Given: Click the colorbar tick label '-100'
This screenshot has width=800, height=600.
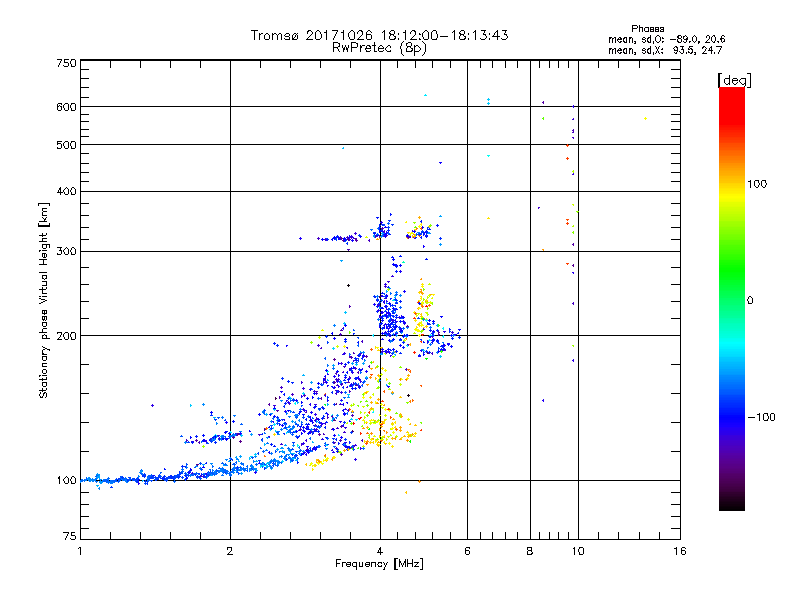Looking at the screenshot, I should pyautogui.click(x=762, y=417).
